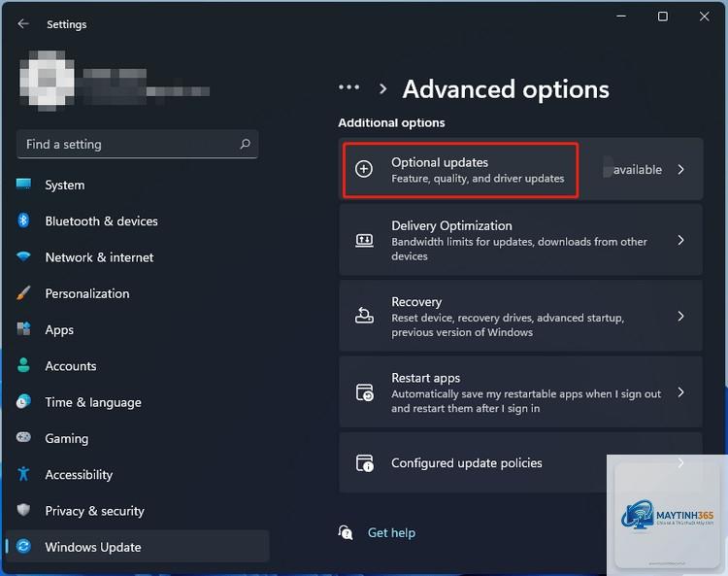Click the back arrow in Settings header
The width and height of the screenshot is (728, 576).
click(22, 23)
